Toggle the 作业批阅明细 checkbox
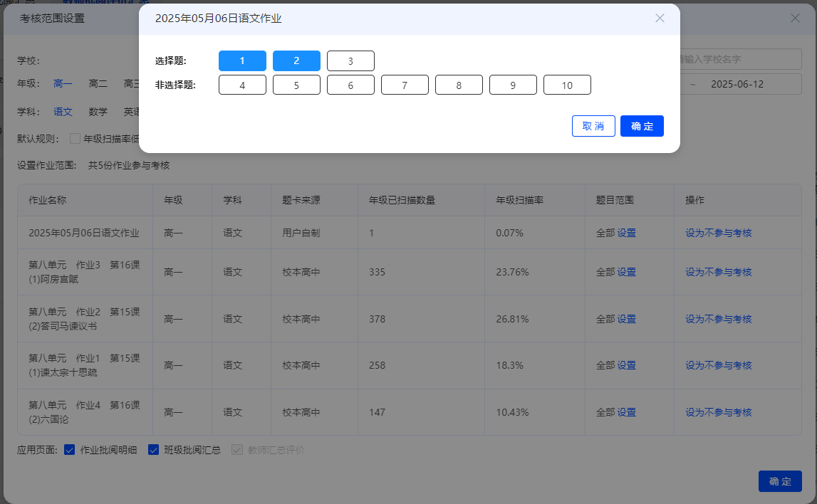 pyautogui.click(x=69, y=450)
